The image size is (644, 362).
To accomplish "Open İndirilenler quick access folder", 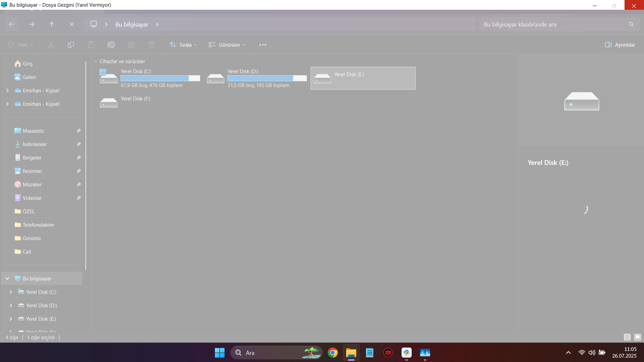I will pos(42,144).
